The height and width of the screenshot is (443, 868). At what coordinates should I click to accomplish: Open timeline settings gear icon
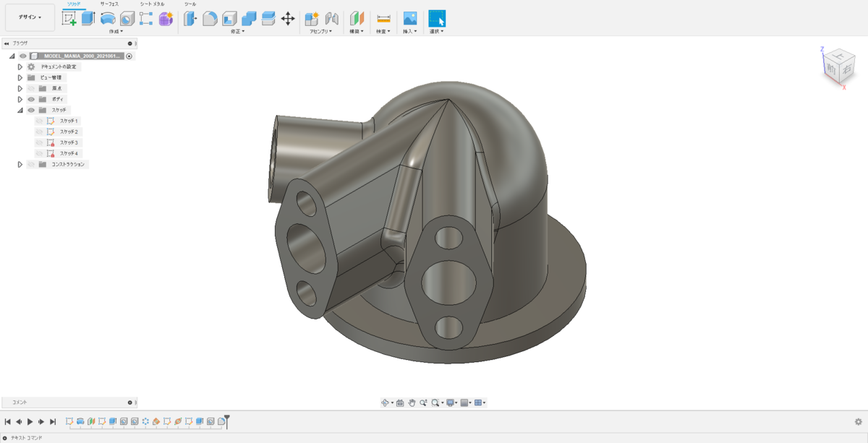(859, 421)
